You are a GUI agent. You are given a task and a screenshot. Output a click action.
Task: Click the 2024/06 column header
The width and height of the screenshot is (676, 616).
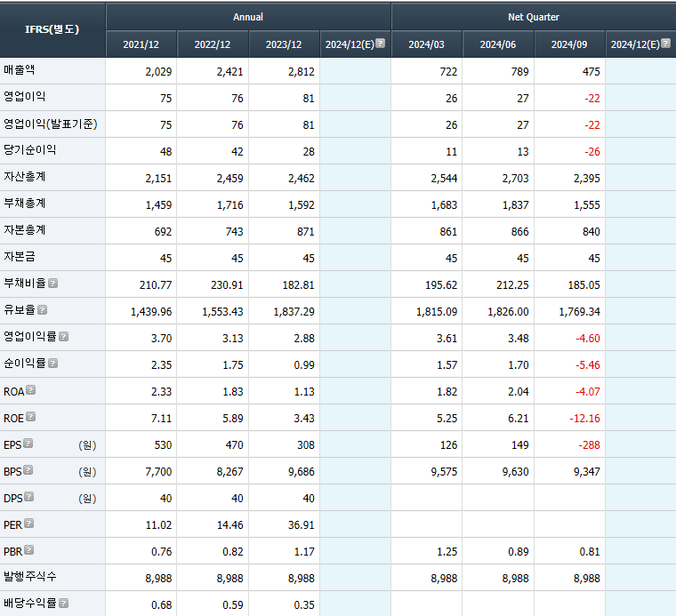coord(498,44)
